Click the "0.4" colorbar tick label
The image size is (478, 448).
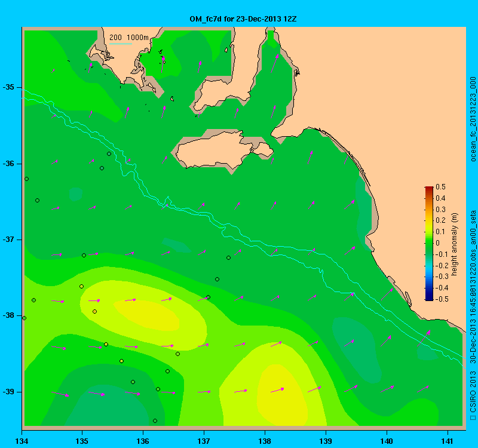(x=440, y=198)
